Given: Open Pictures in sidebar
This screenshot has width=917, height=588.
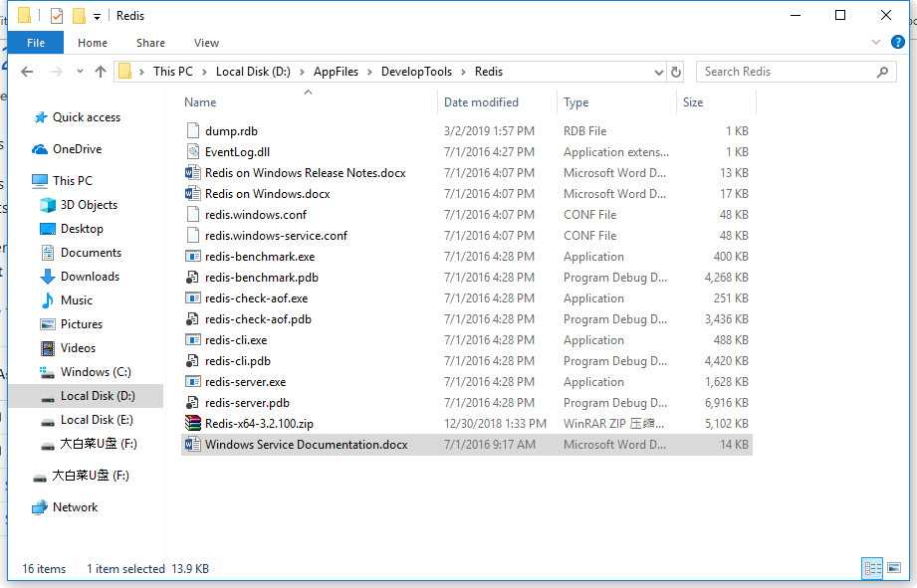Looking at the screenshot, I should (82, 323).
